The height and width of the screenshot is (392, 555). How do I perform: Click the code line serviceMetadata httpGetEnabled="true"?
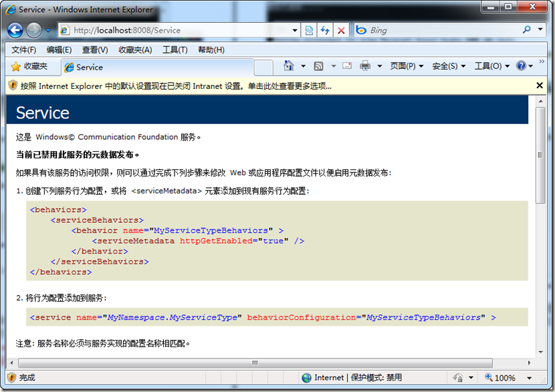pyautogui.click(x=198, y=241)
